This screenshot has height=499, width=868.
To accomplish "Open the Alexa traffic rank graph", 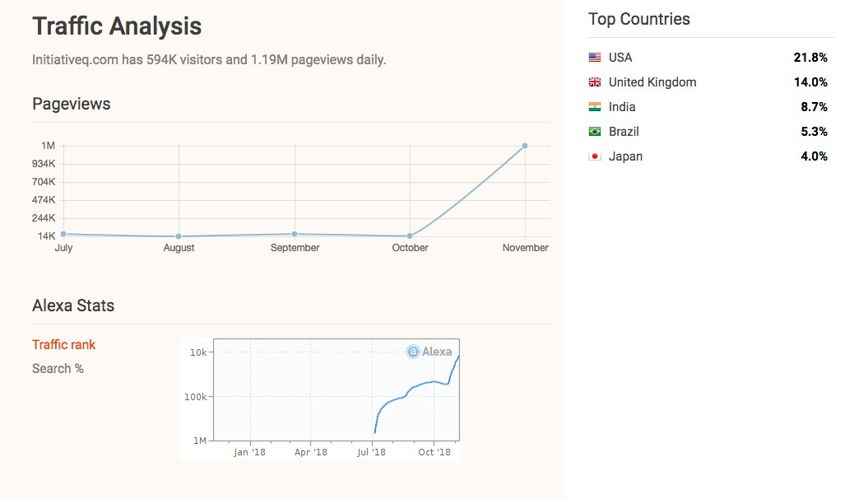I will tap(320, 399).
